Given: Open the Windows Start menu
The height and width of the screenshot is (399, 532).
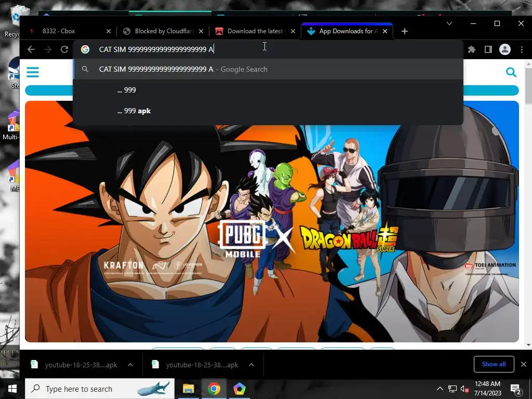Looking at the screenshot, I should [x=12, y=389].
